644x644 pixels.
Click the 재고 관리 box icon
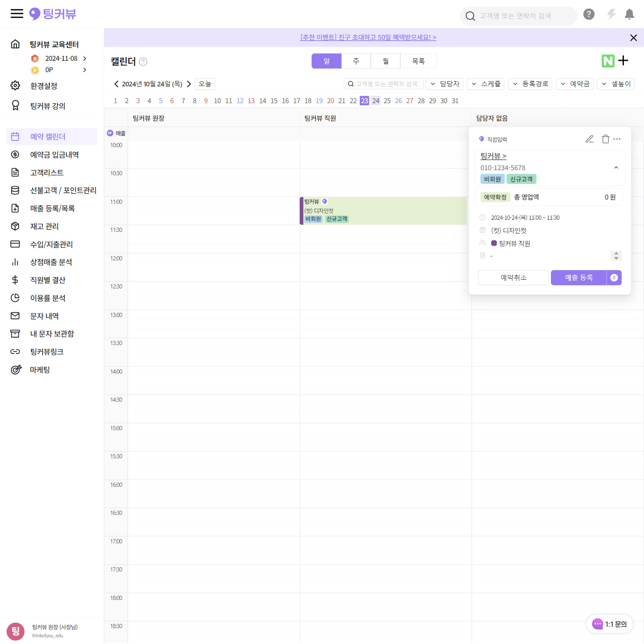pos(15,226)
